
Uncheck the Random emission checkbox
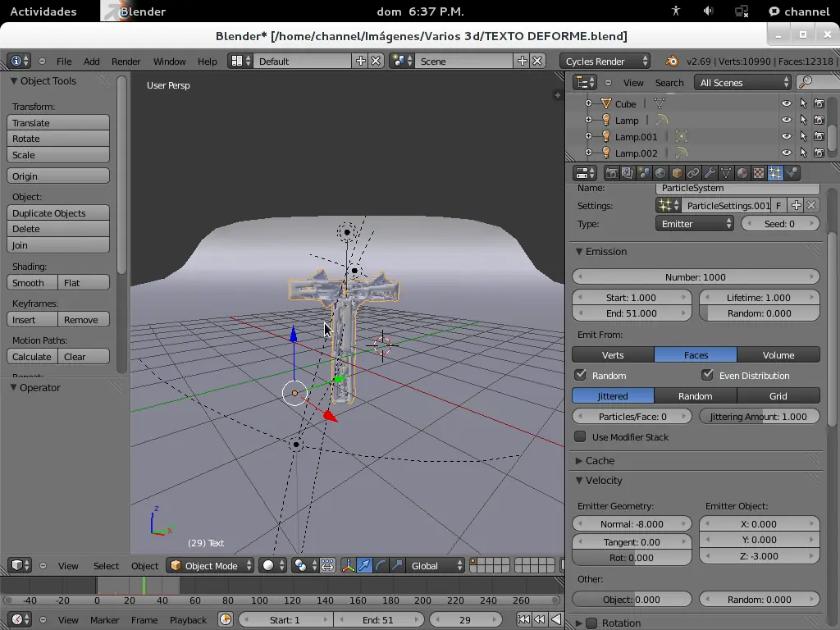(x=580, y=374)
